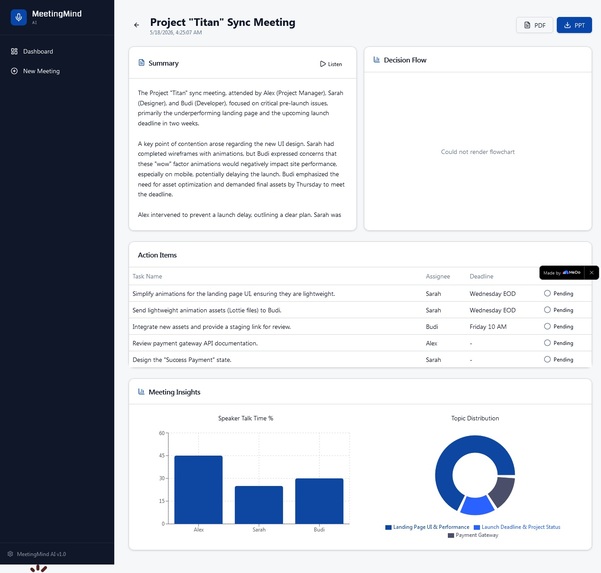Click the MeetingMind microphone logo icon

coord(18,17)
